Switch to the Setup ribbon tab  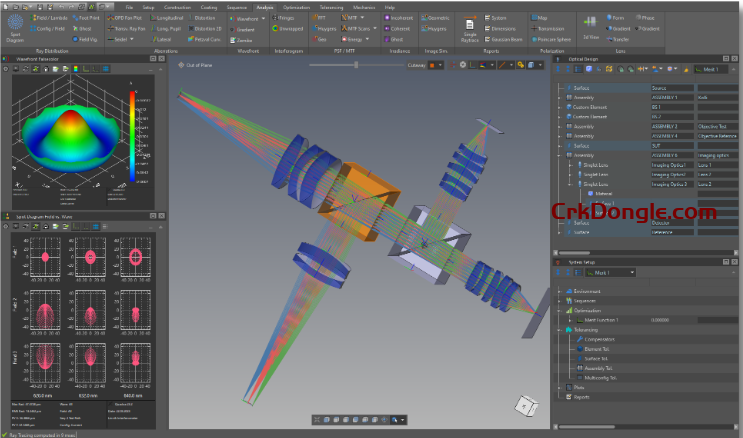(148, 7)
